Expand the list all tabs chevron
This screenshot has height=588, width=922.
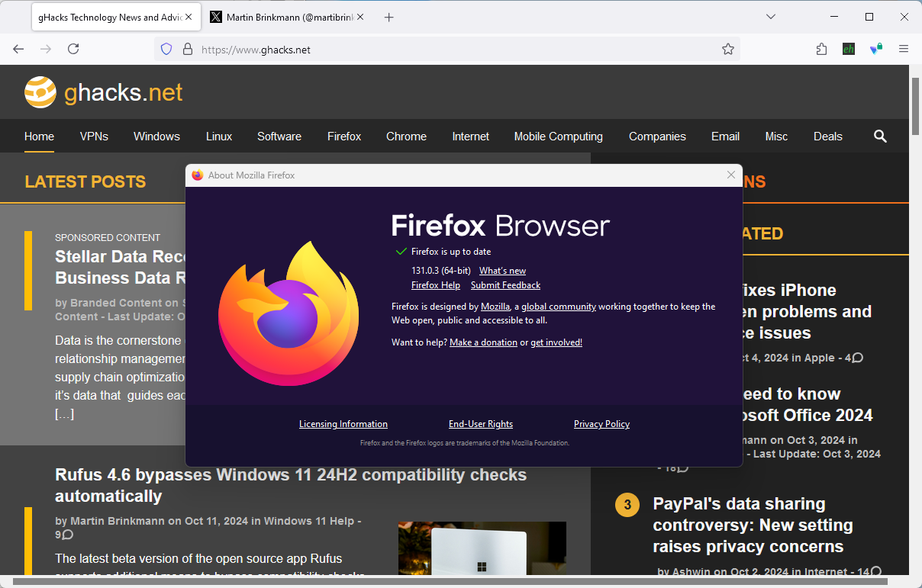(x=772, y=17)
